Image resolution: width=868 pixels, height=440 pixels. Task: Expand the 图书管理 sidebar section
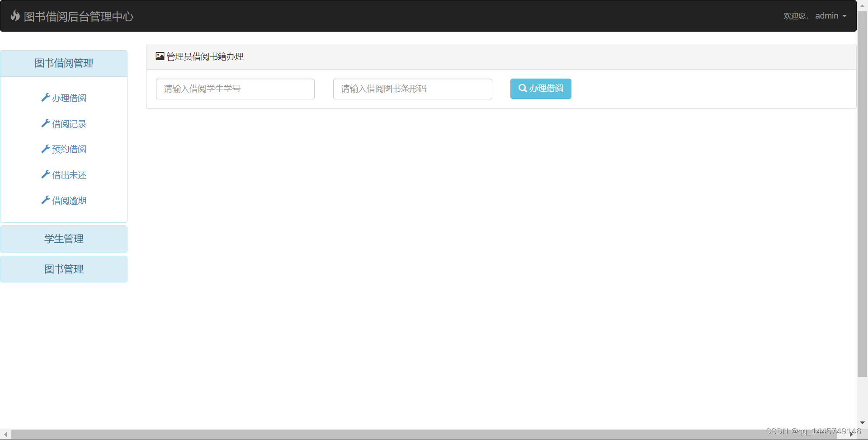click(64, 269)
